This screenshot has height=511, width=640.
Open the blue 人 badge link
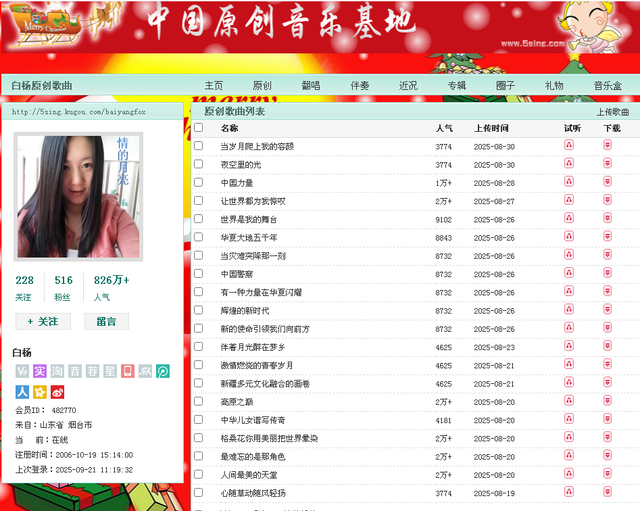click(x=22, y=392)
